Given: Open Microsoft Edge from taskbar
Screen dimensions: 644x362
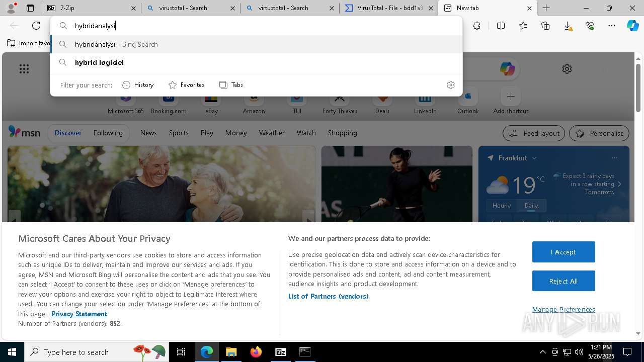Looking at the screenshot, I should point(207,352).
